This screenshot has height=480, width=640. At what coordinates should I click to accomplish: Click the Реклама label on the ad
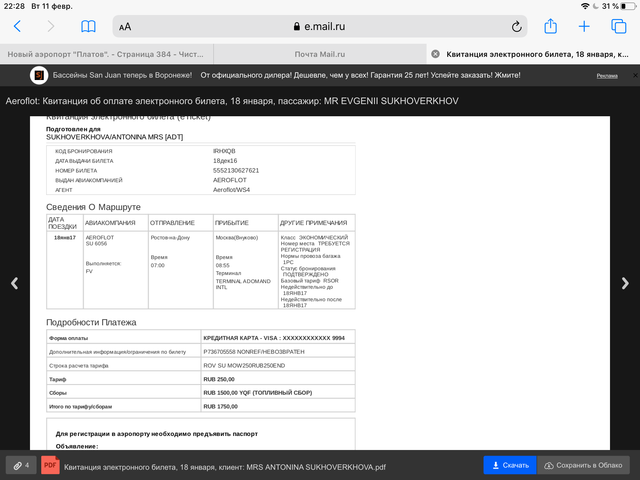tap(607, 76)
